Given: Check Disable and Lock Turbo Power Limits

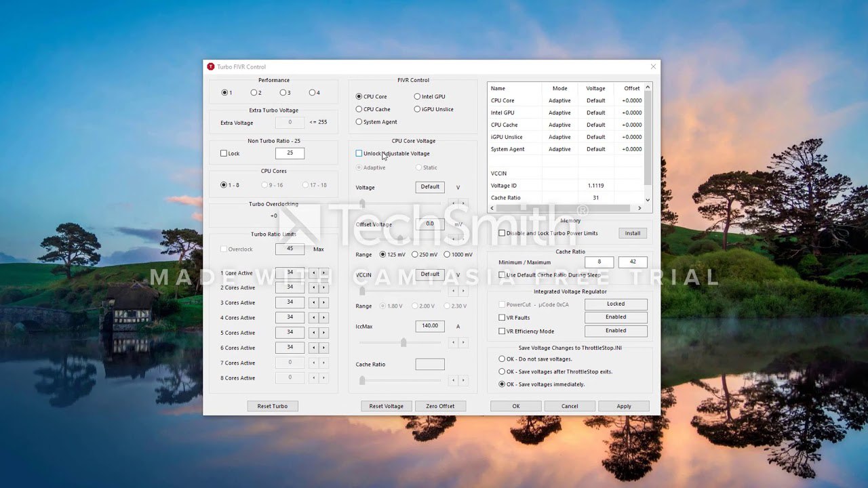Looking at the screenshot, I should (502, 233).
